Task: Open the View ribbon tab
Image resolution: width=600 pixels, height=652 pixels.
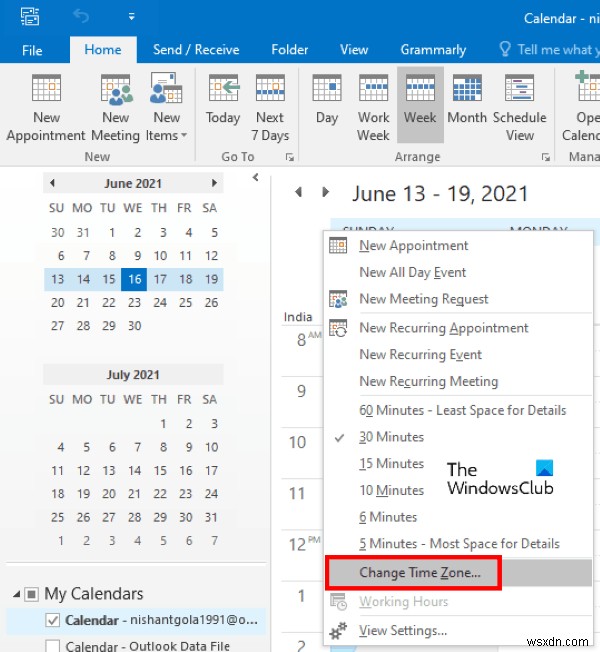Action: click(354, 50)
